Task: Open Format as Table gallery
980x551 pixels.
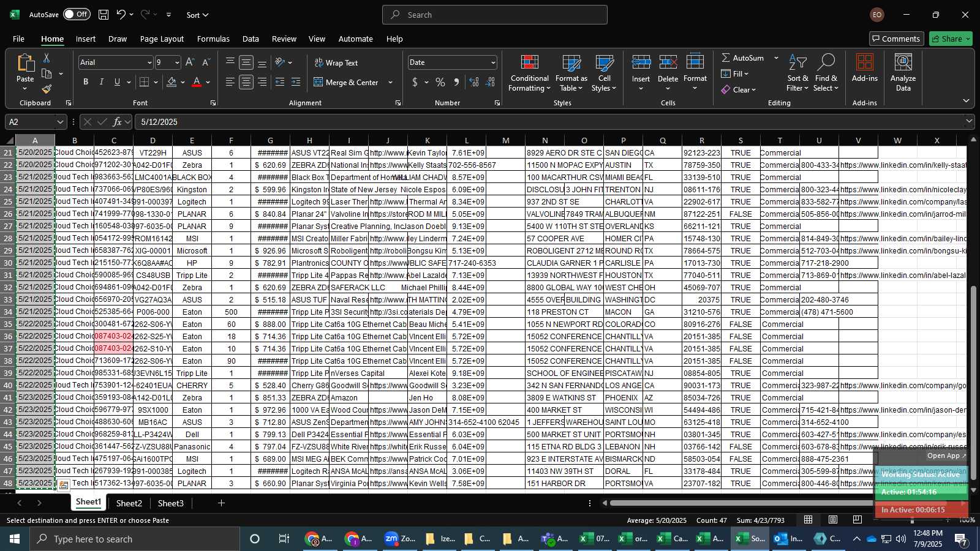Action: tap(571, 73)
